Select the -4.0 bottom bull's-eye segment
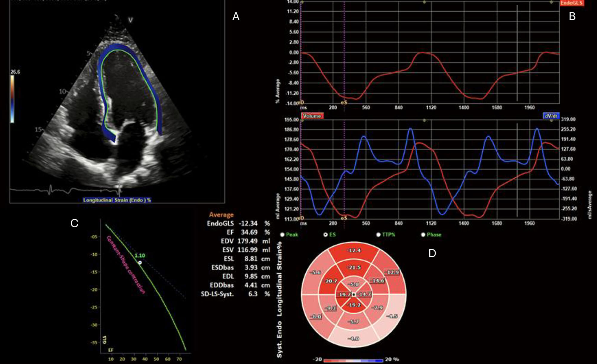Image resolution: width=597 pixels, height=364 pixels. [x=354, y=339]
